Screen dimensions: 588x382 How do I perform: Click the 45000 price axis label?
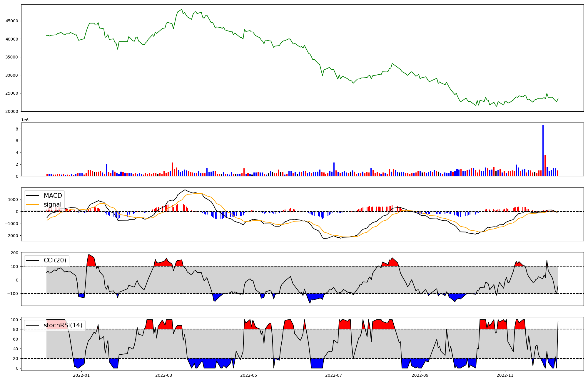click(x=12, y=21)
